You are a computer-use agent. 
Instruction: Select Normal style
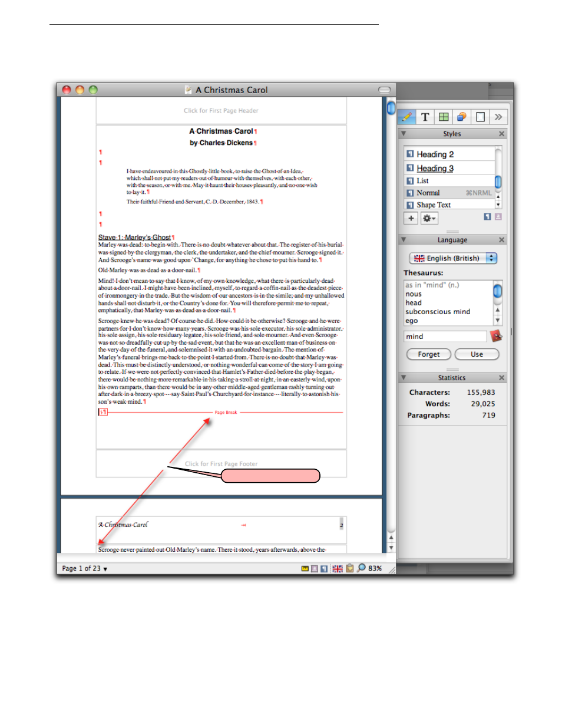click(x=450, y=193)
